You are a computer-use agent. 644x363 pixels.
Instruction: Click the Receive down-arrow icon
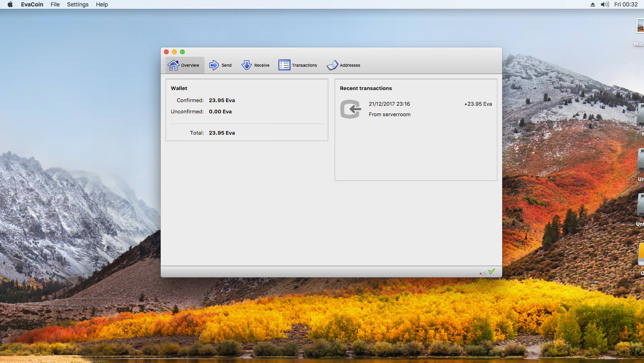246,65
